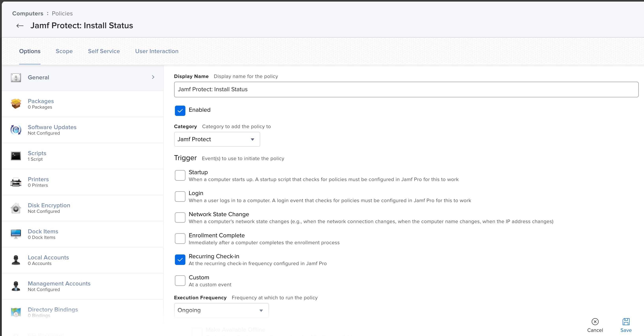Open the Scripts payload section
The image size is (644, 336).
[x=83, y=156]
